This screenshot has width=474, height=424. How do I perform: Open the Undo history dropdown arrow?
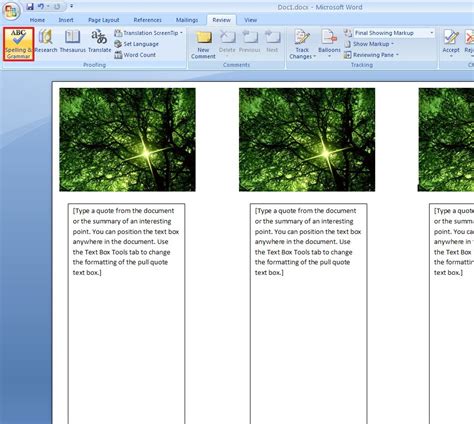point(48,6)
